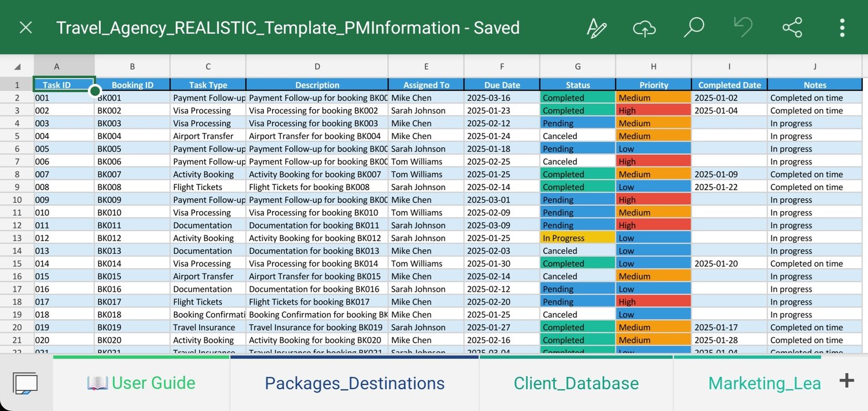Select the Completed Date header cell
This screenshot has width=868, height=411.
730,84
